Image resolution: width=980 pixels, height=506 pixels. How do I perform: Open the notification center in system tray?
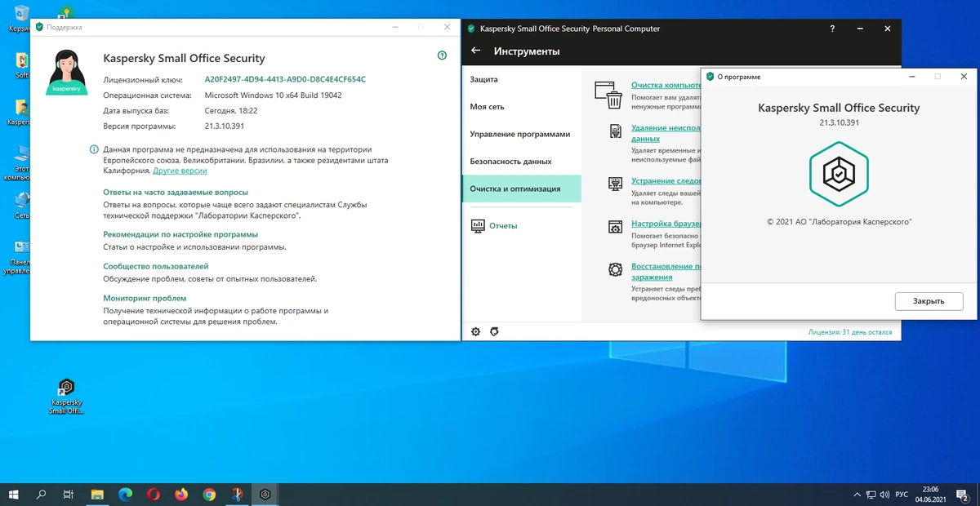(x=962, y=495)
